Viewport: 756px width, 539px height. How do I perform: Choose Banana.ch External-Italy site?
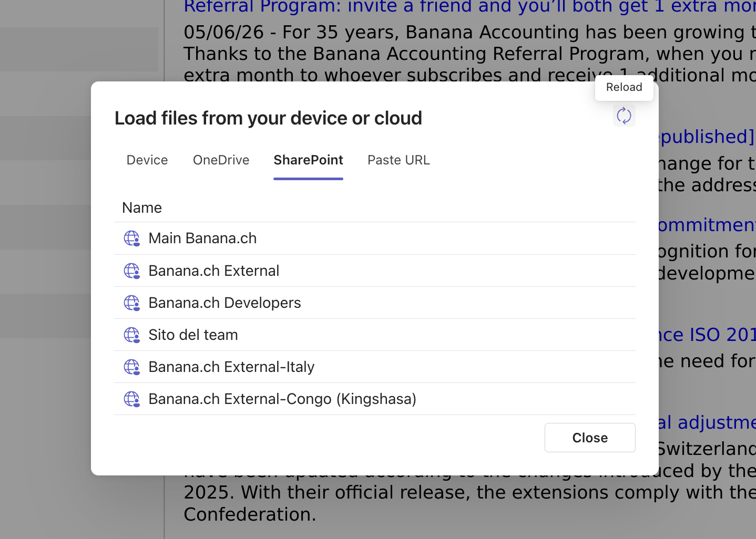(374, 367)
